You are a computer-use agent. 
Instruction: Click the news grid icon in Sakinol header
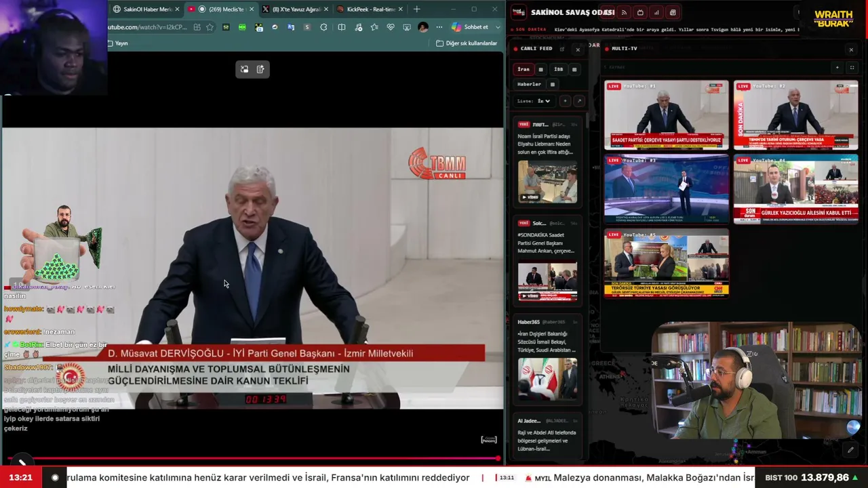click(x=673, y=12)
